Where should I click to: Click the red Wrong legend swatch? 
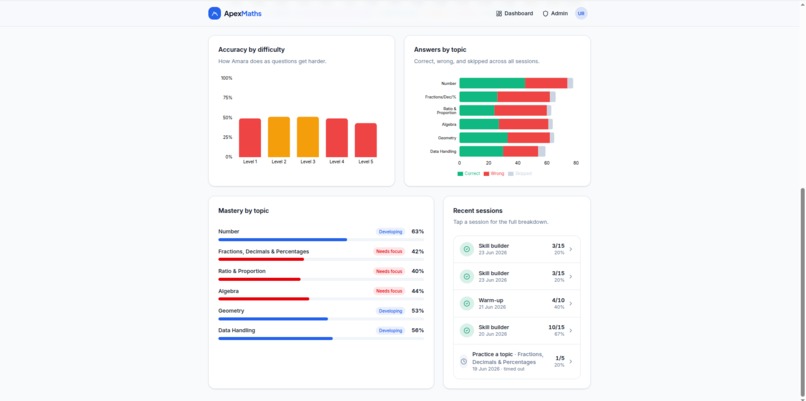point(486,174)
